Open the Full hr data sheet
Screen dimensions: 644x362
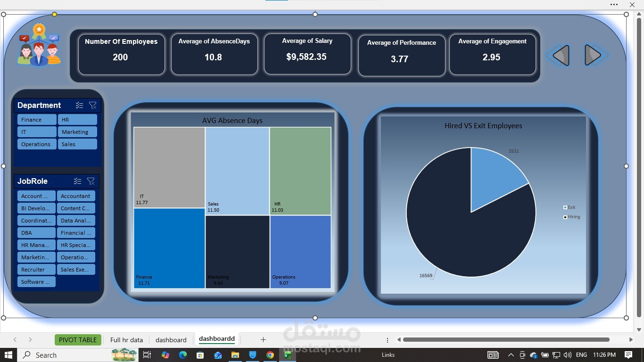(126, 340)
